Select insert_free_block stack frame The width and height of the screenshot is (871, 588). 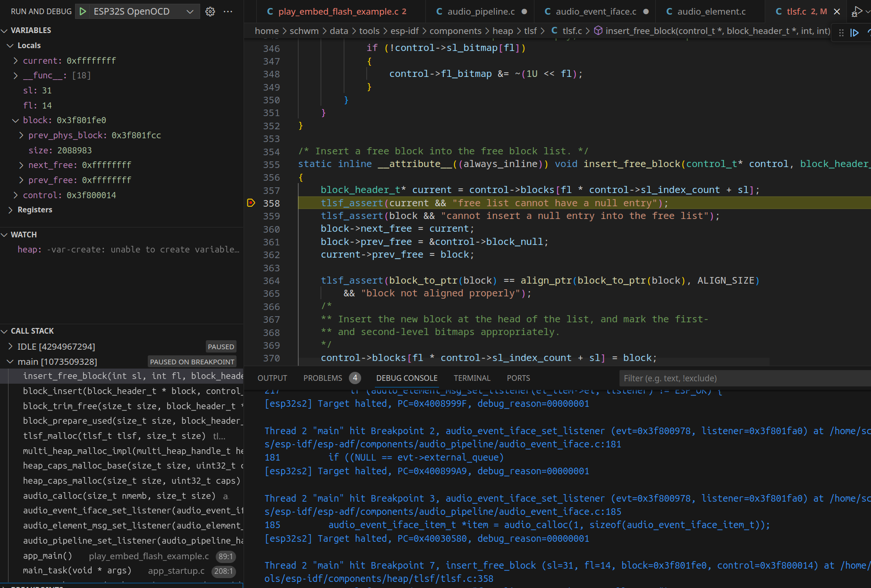[x=122, y=376]
